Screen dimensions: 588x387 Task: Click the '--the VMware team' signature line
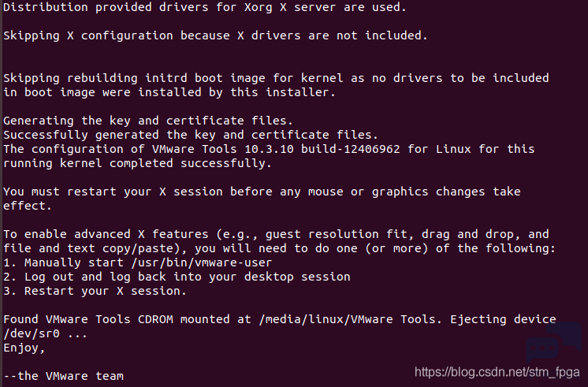63,376
